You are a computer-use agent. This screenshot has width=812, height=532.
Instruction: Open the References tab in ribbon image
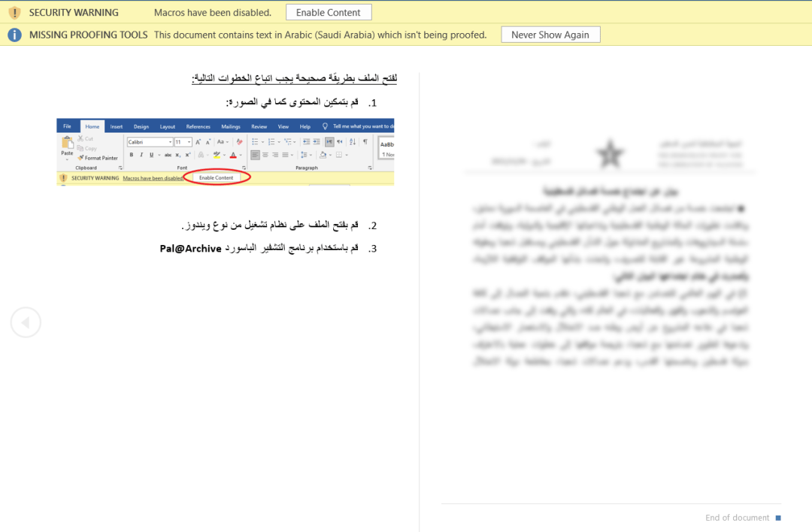pyautogui.click(x=198, y=126)
